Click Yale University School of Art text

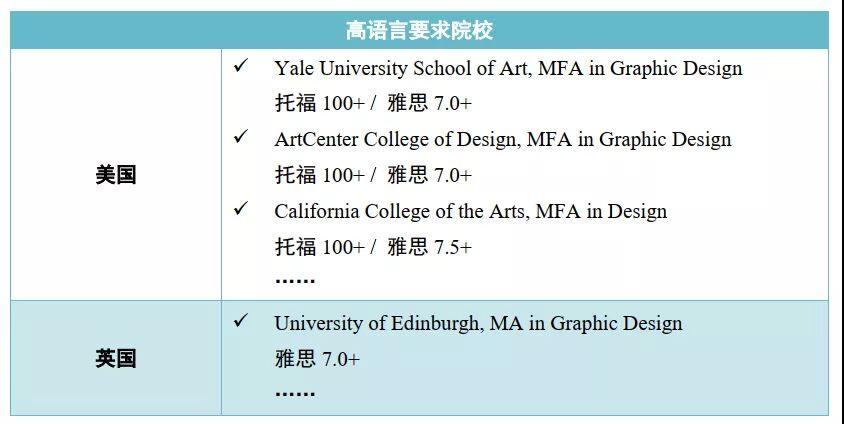[401, 68]
